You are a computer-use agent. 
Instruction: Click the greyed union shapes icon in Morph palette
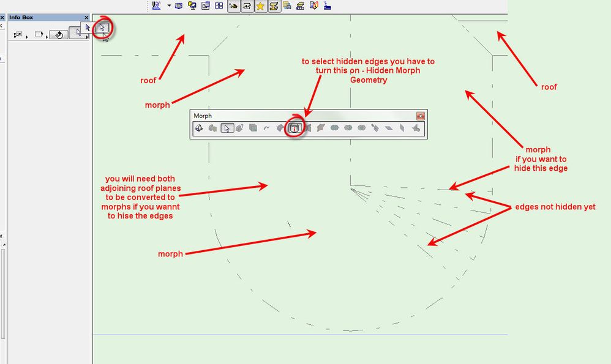pos(213,128)
